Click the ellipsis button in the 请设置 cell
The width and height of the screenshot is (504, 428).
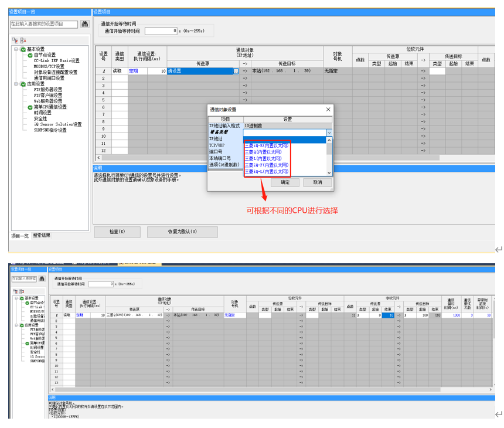click(x=236, y=71)
